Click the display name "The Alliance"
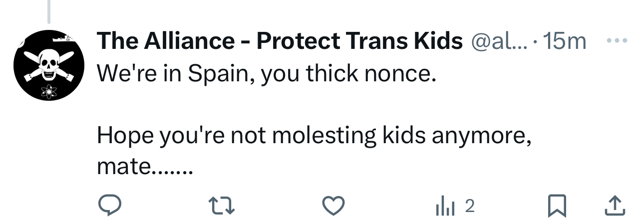The height and width of the screenshot is (222, 644). [165, 41]
